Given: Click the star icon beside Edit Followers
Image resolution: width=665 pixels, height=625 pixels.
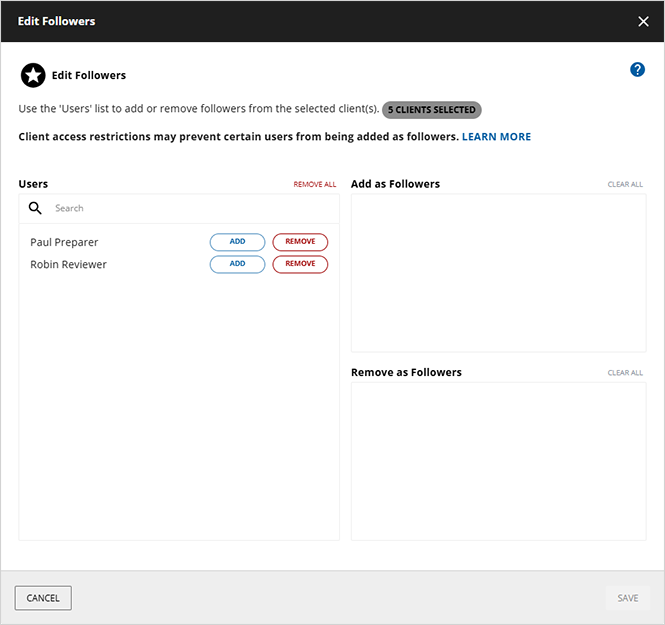Looking at the screenshot, I should [x=33, y=75].
